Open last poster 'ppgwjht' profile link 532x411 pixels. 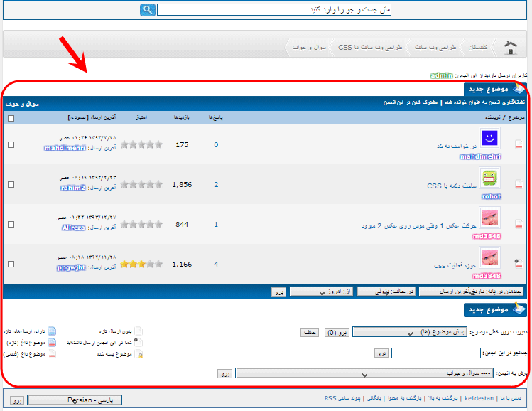[x=71, y=267]
